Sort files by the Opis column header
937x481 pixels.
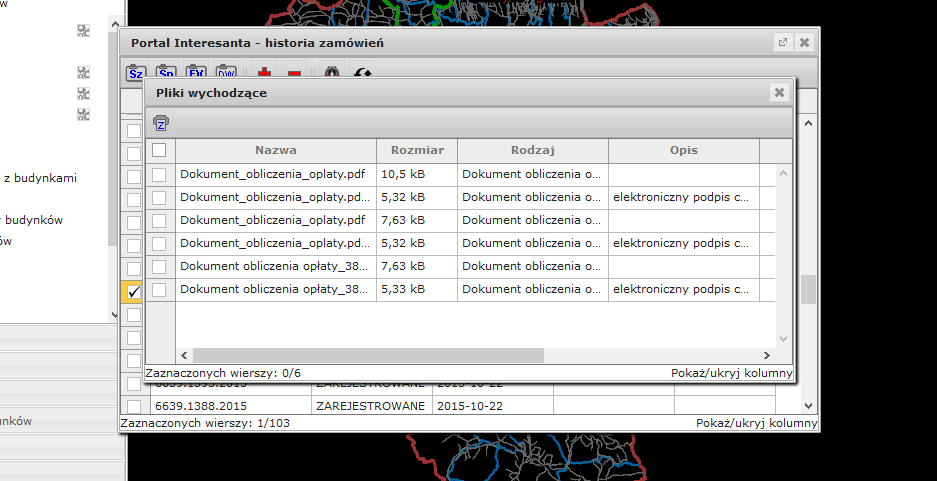(684, 151)
